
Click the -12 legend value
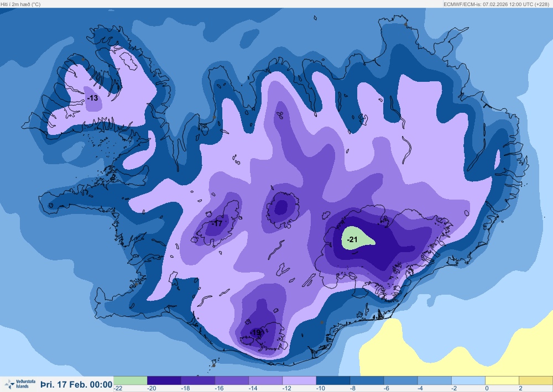click(287, 389)
